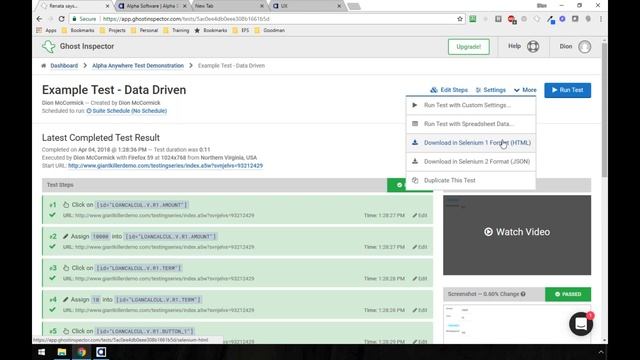
Task: Edit step 4 Assign 10 into TERM
Action: pos(420,310)
